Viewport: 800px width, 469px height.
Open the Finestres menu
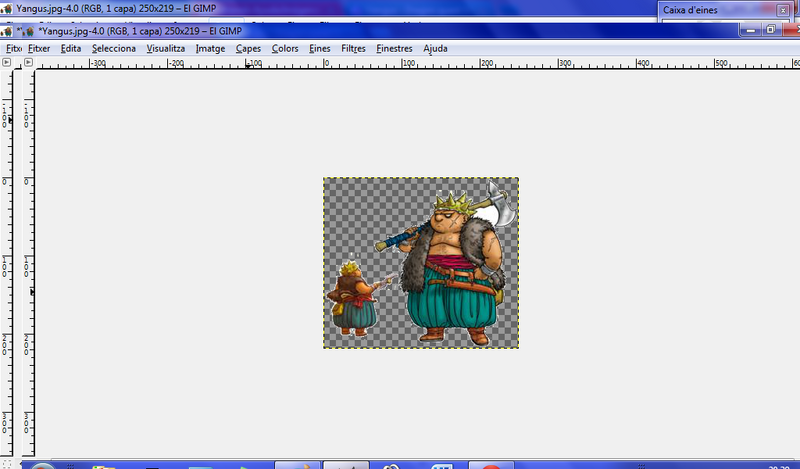click(x=394, y=48)
